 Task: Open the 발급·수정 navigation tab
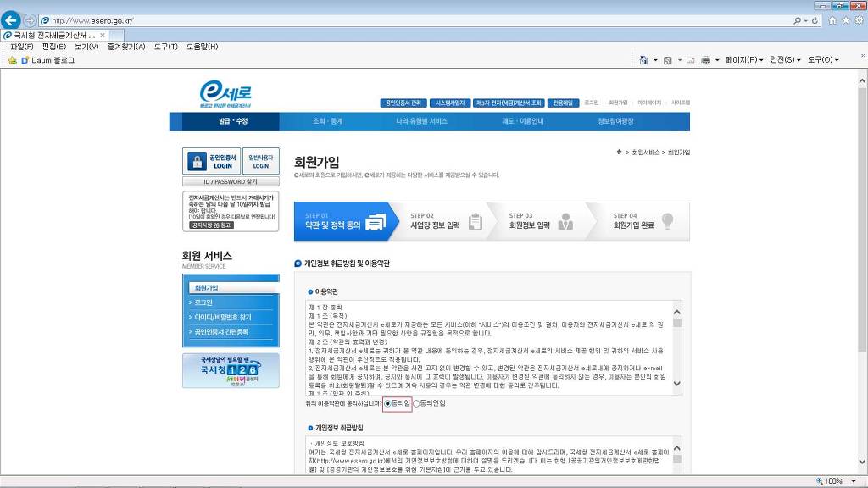(232, 121)
